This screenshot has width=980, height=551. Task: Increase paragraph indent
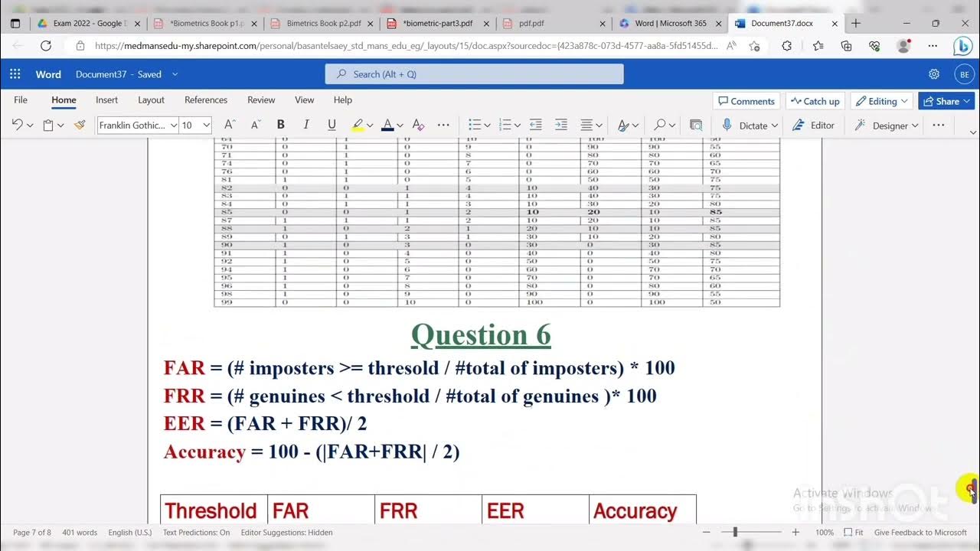click(561, 125)
